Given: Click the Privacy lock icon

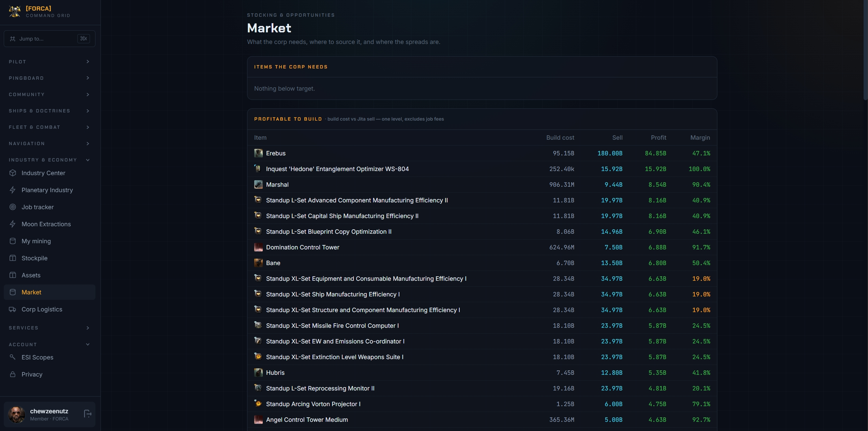Looking at the screenshot, I should pos(13,374).
